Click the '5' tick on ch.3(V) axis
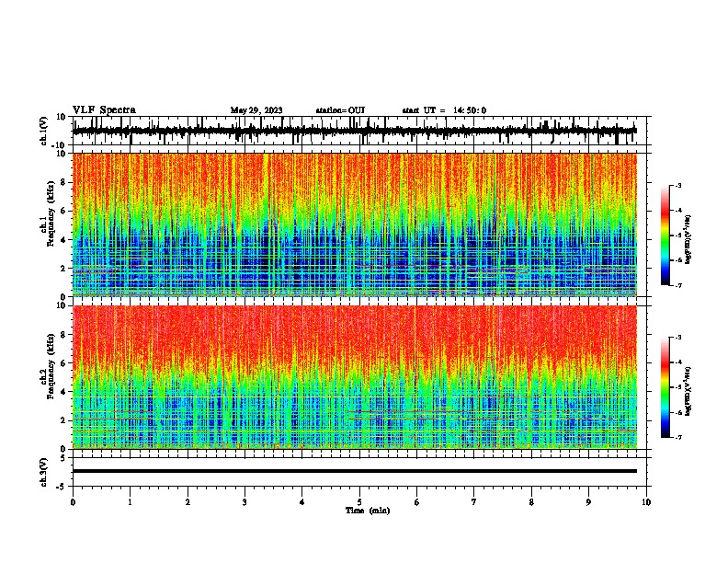 63,457
